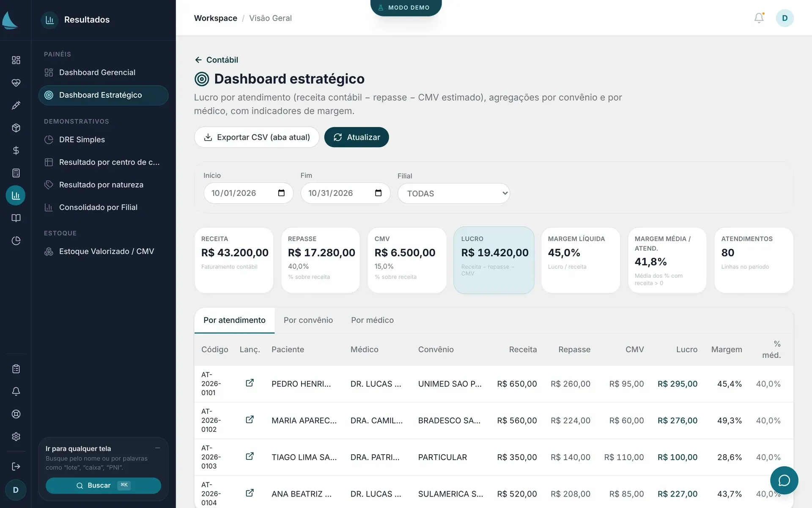Click the lifebuoy support icon in left rail

(x=16, y=414)
